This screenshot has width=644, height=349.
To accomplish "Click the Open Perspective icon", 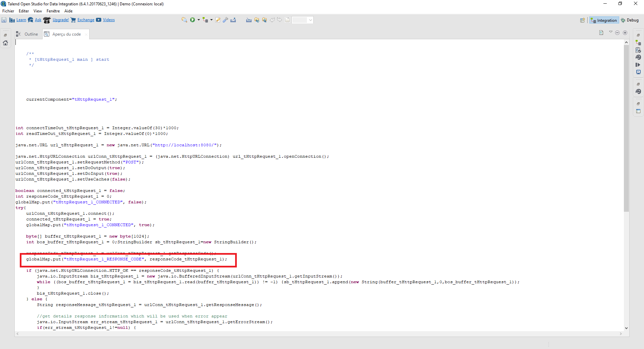I will 583,20.
